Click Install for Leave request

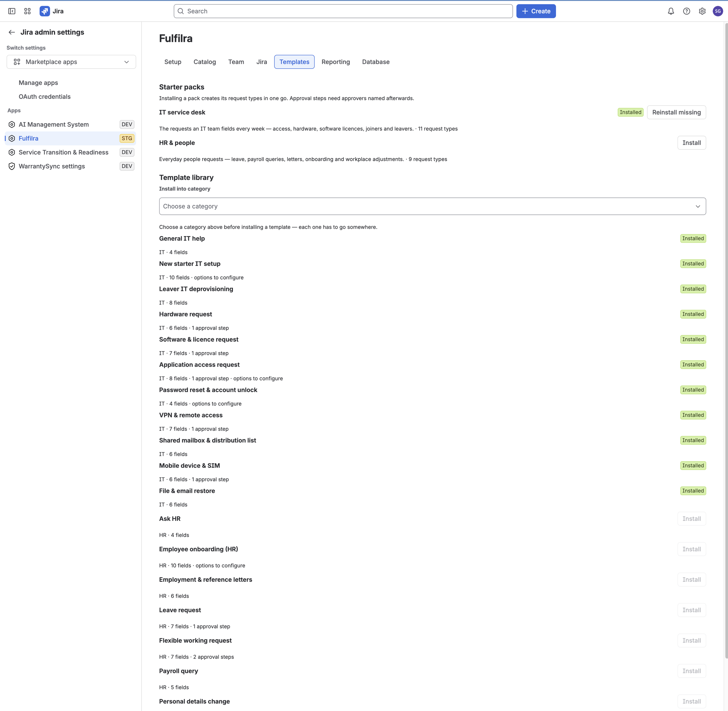[691, 610]
